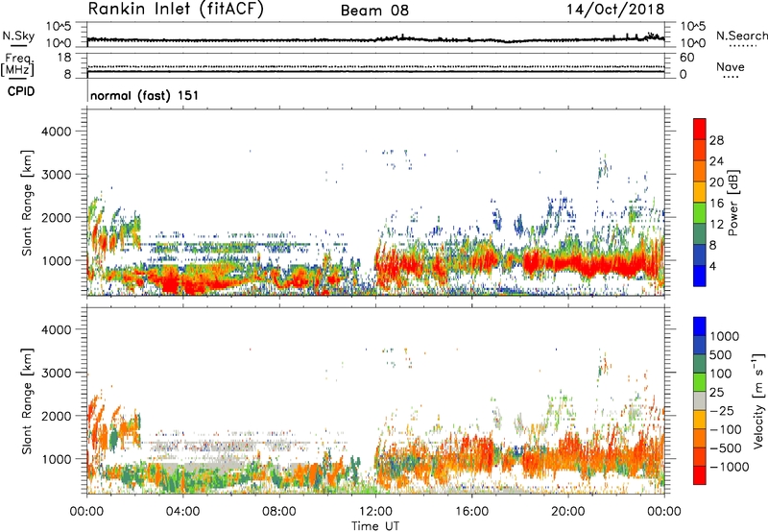Click the "12" power colorbar label
The image size is (768, 532).
point(716,225)
